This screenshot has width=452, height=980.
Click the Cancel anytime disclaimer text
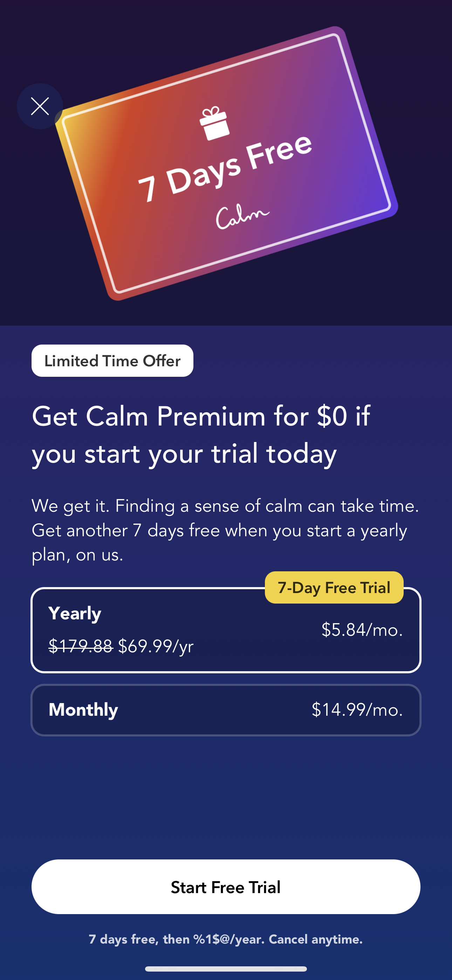[x=226, y=940]
